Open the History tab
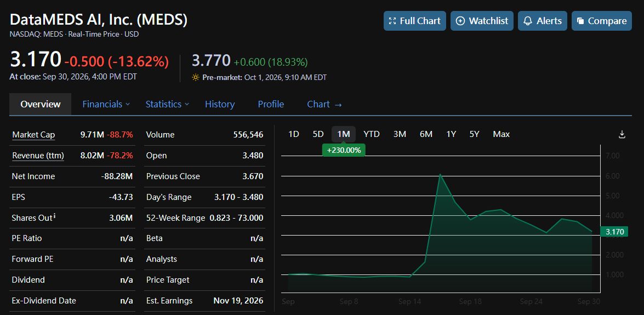Screen dimensions: 644x315 [220, 104]
